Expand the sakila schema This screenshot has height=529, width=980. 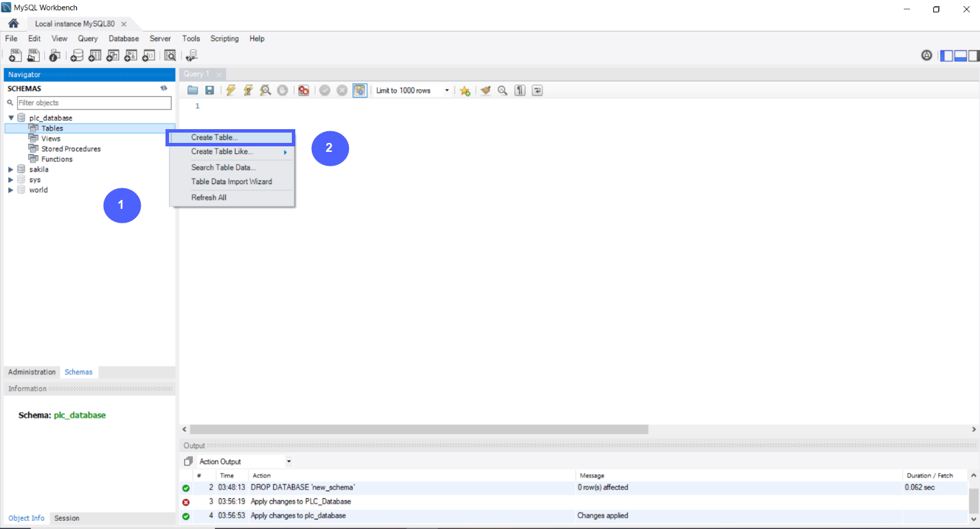tap(11, 170)
